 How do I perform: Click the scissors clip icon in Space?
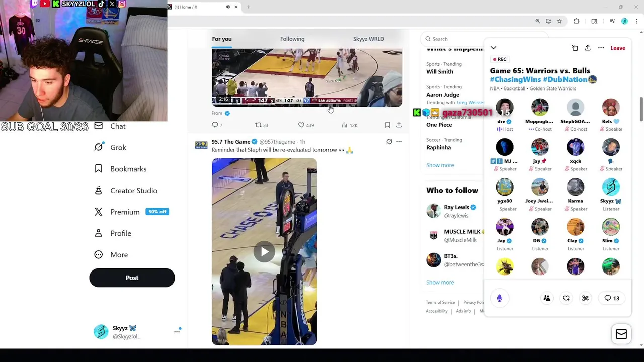click(585, 298)
